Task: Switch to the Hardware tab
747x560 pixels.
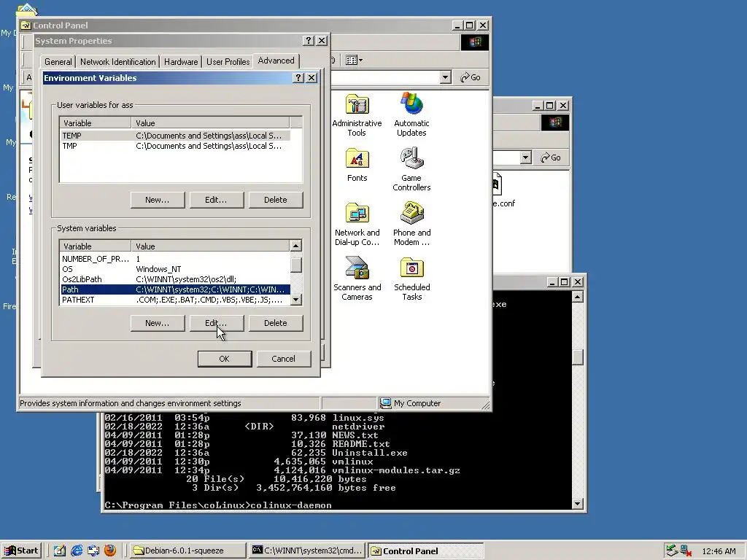Action: point(181,62)
